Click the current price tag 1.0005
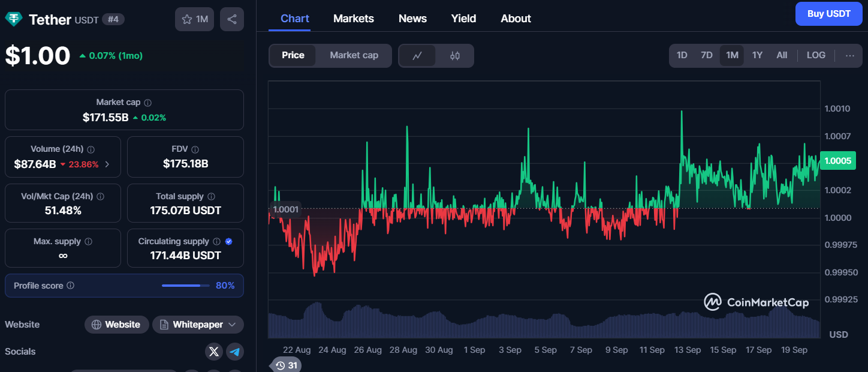Image resolution: width=868 pixels, height=372 pixels. pos(838,161)
